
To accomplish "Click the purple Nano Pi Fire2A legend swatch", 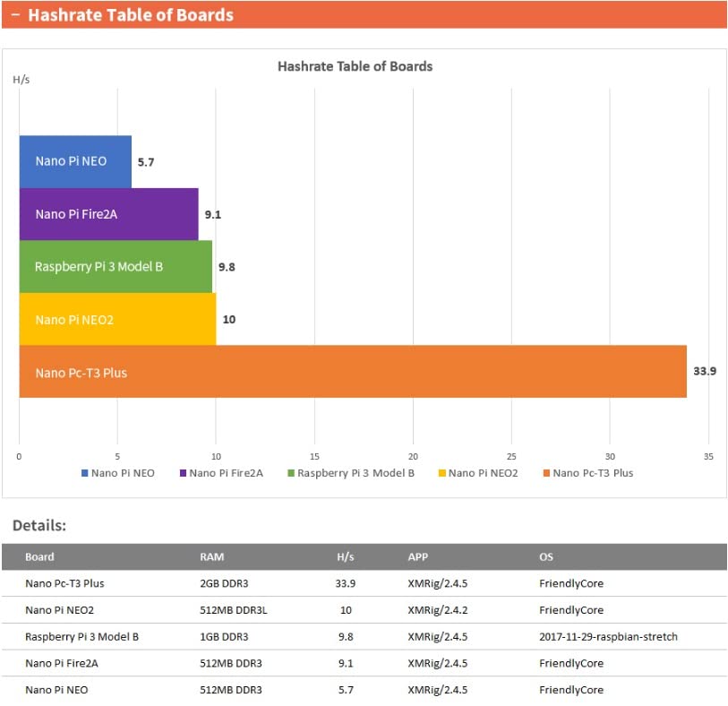I will (184, 473).
